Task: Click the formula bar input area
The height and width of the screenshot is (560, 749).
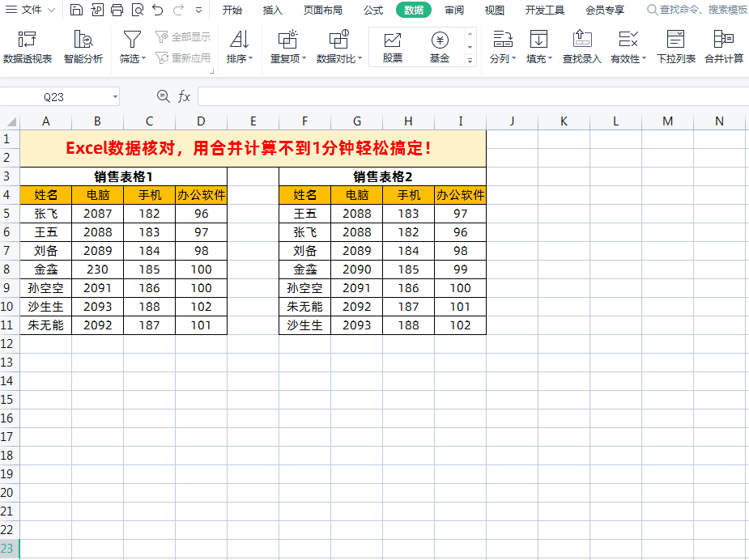Action: tap(473, 96)
